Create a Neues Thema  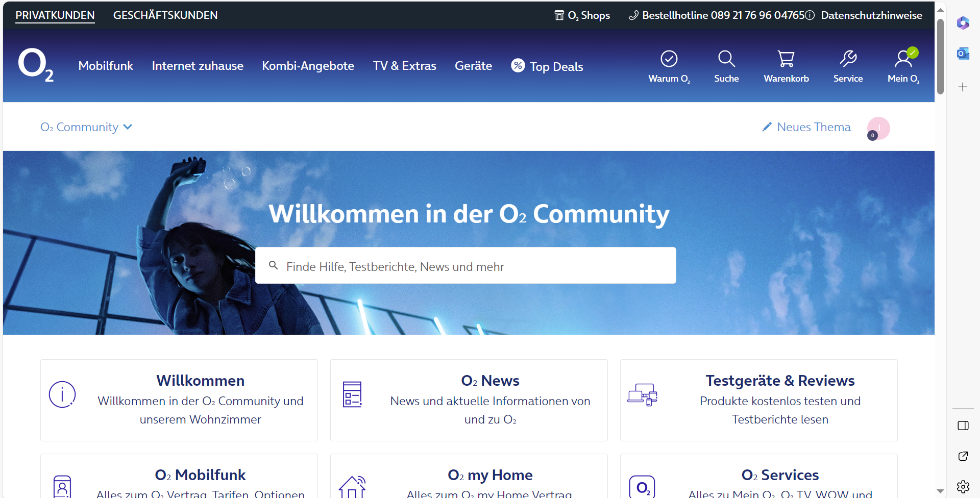click(x=814, y=127)
